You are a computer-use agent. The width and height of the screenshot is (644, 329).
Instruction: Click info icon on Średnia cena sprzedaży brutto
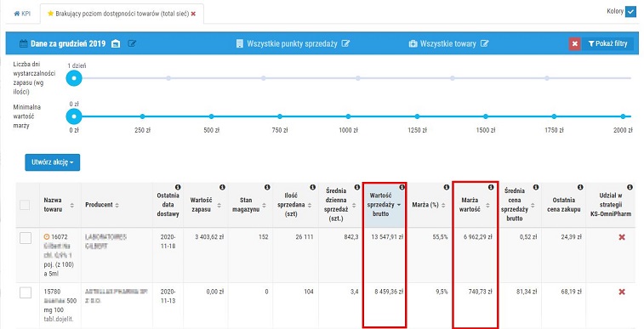tap(536, 187)
